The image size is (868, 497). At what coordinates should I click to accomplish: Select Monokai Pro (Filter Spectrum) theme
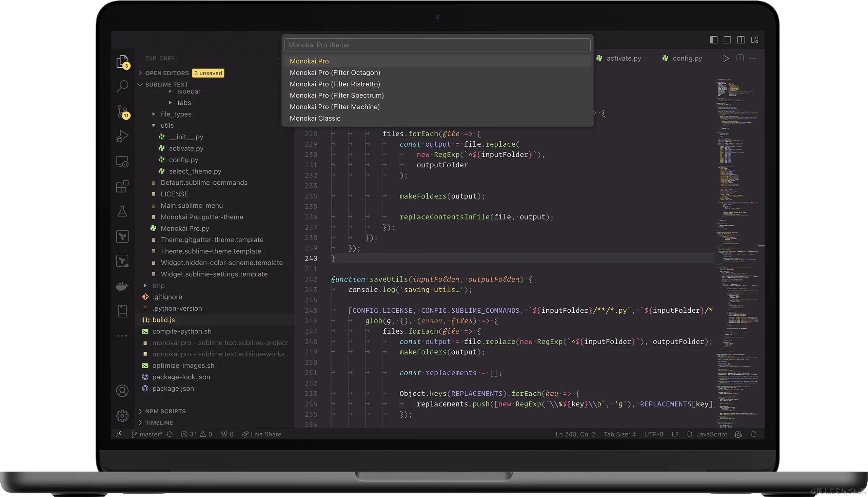336,96
